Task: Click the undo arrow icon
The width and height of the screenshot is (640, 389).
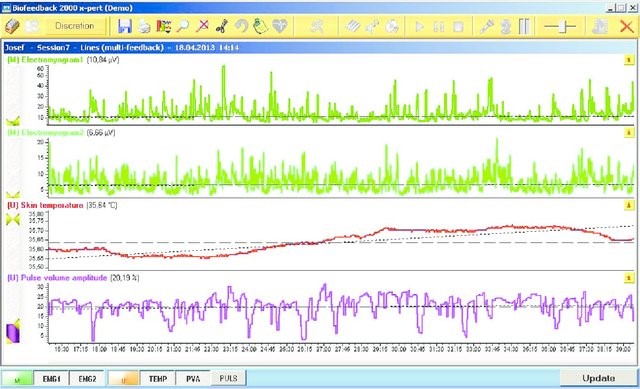Action: pos(241,27)
